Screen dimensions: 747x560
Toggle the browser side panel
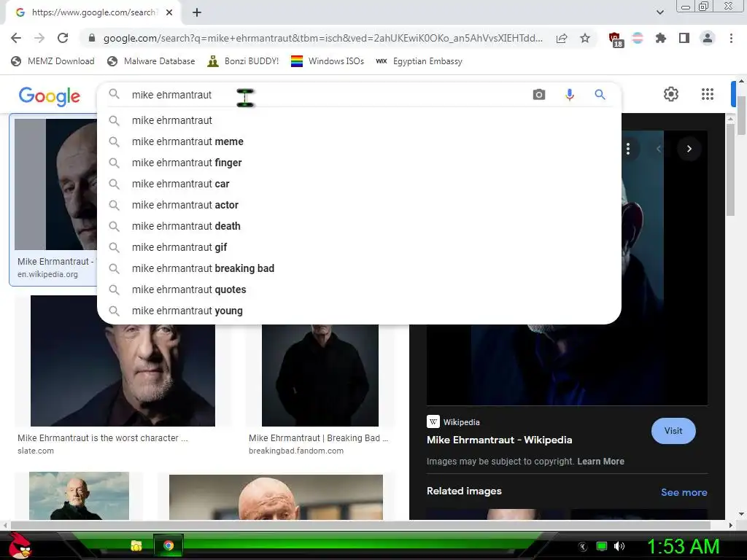(x=684, y=38)
